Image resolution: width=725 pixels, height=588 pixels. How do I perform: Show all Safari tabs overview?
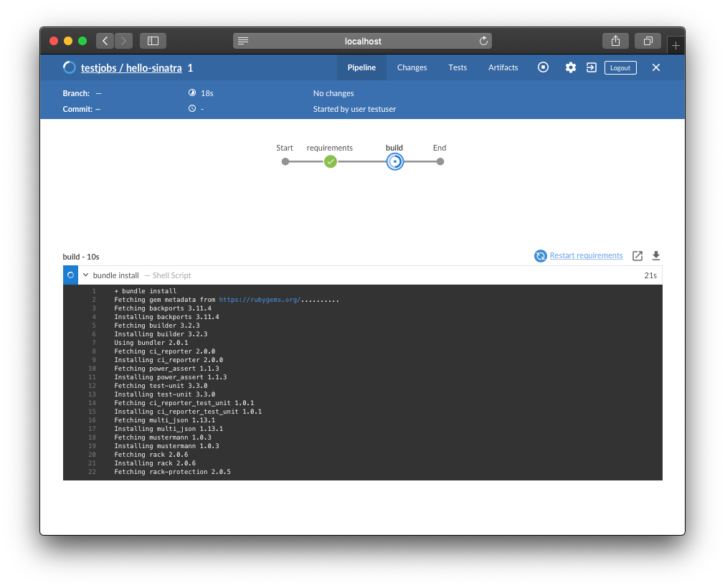648,41
